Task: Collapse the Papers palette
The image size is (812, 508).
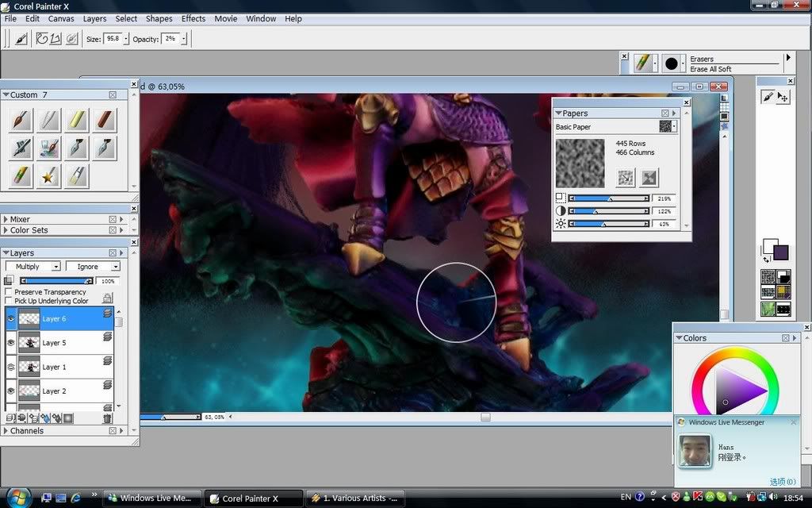Action: [x=558, y=113]
